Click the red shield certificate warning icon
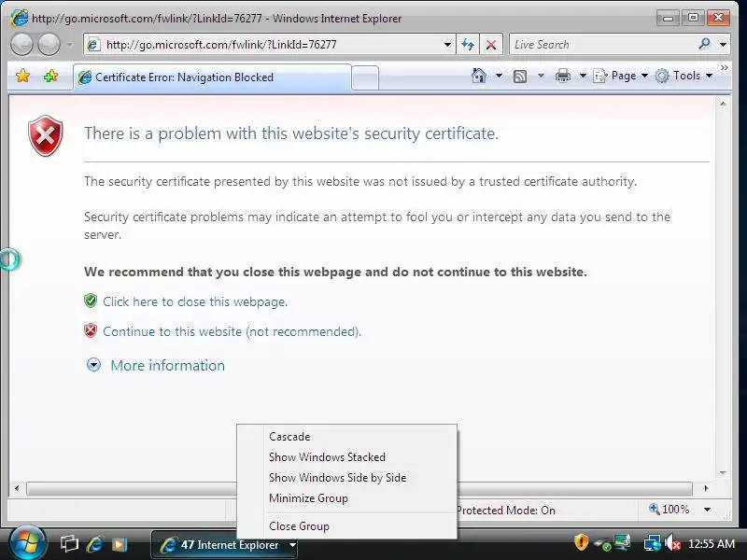Screen dimensions: 747x560 tap(45, 135)
